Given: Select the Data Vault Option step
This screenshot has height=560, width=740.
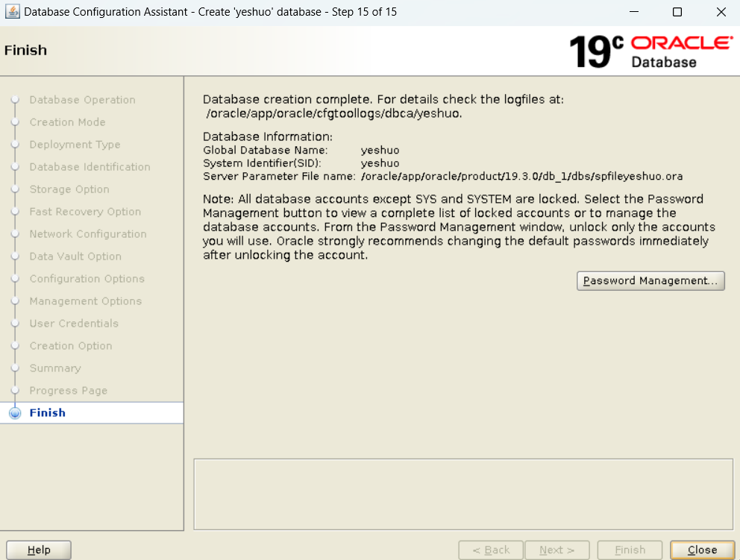Looking at the screenshot, I should (x=75, y=257).
